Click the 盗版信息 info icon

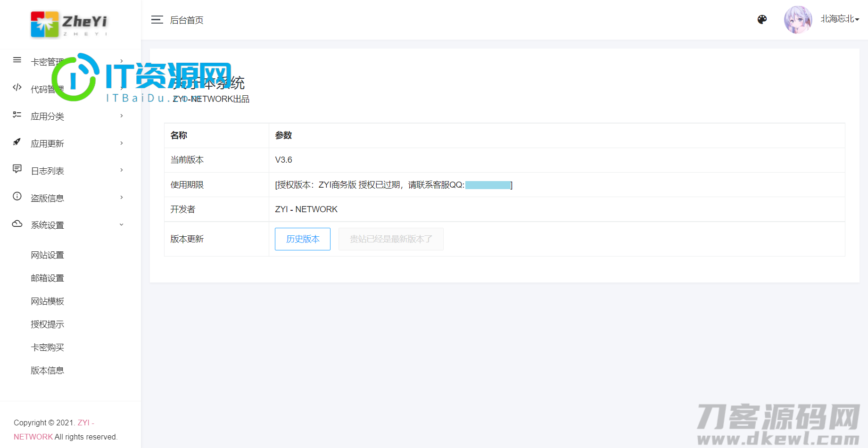click(x=17, y=196)
